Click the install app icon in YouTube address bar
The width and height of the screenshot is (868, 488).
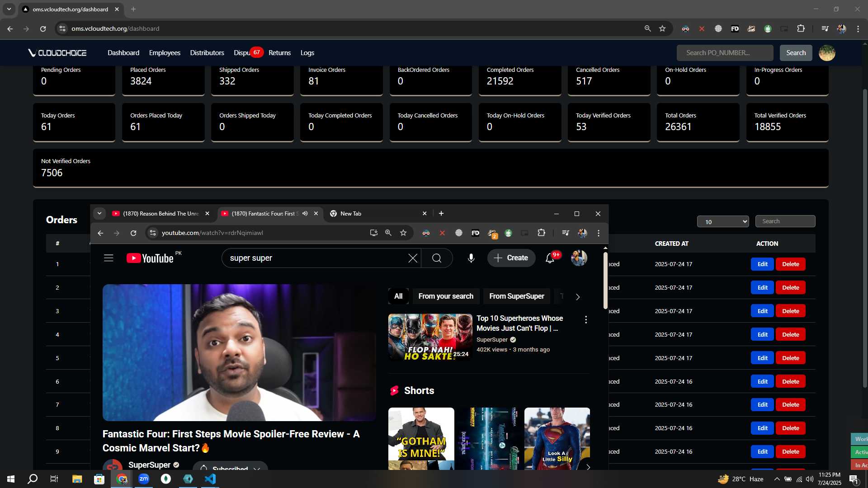click(374, 233)
